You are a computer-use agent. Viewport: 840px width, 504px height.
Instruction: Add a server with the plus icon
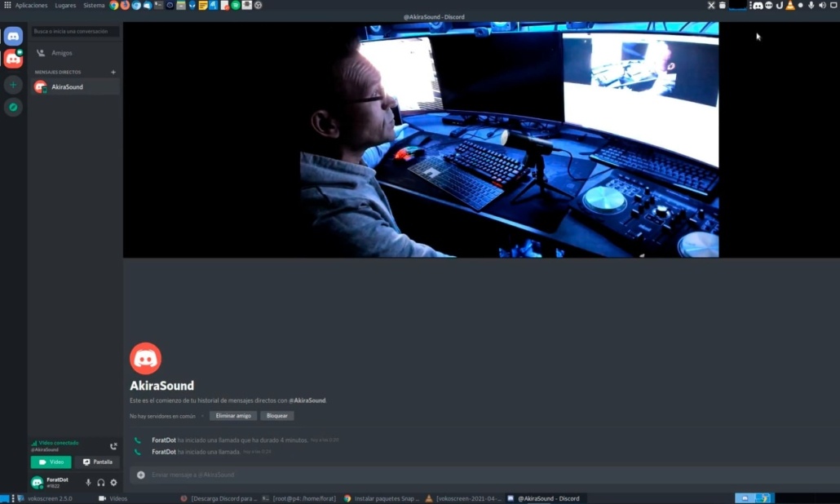point(12,84)
